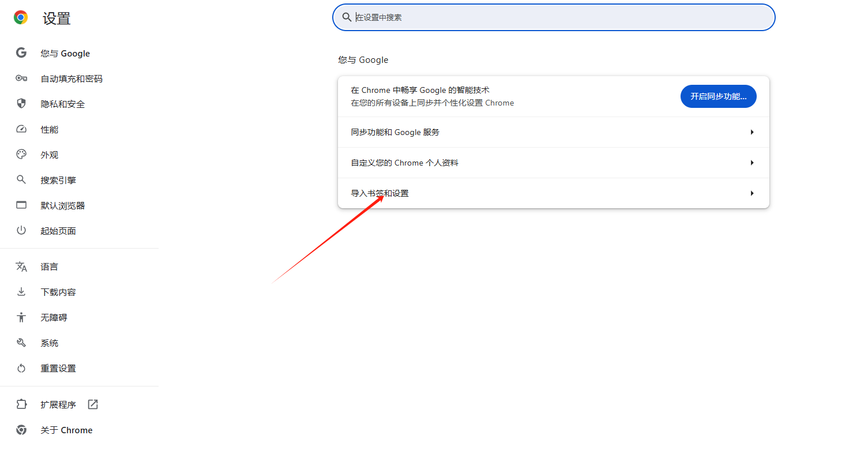Viewport: 868px width, 469px height.
Task: Click the magnifier icon for 搜索引擎
Action: pos(21,180)
